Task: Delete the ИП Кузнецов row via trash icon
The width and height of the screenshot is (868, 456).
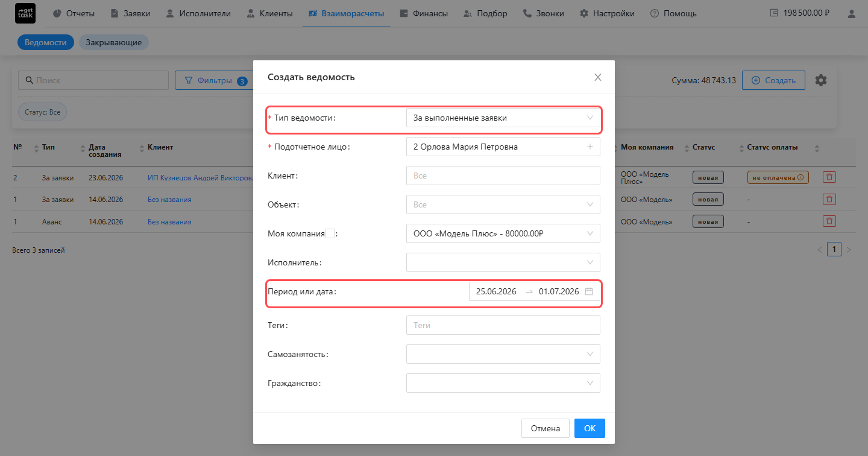Action: point(829,177)
